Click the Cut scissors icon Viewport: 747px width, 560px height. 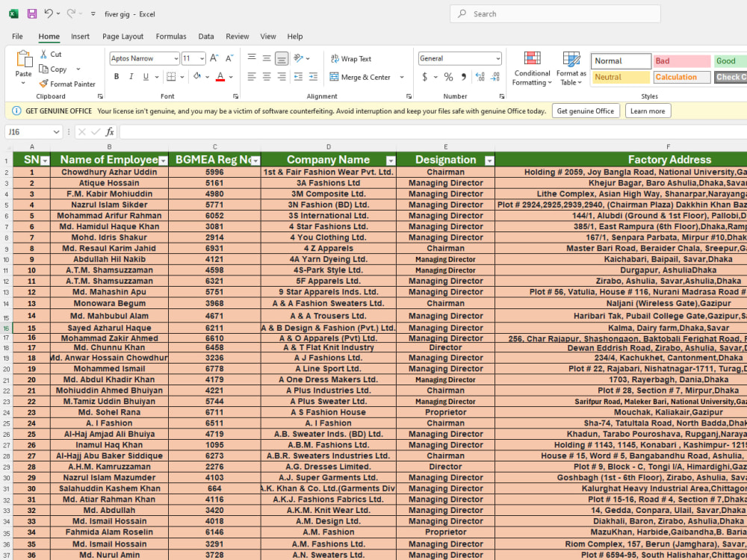[x=43, y=55]
